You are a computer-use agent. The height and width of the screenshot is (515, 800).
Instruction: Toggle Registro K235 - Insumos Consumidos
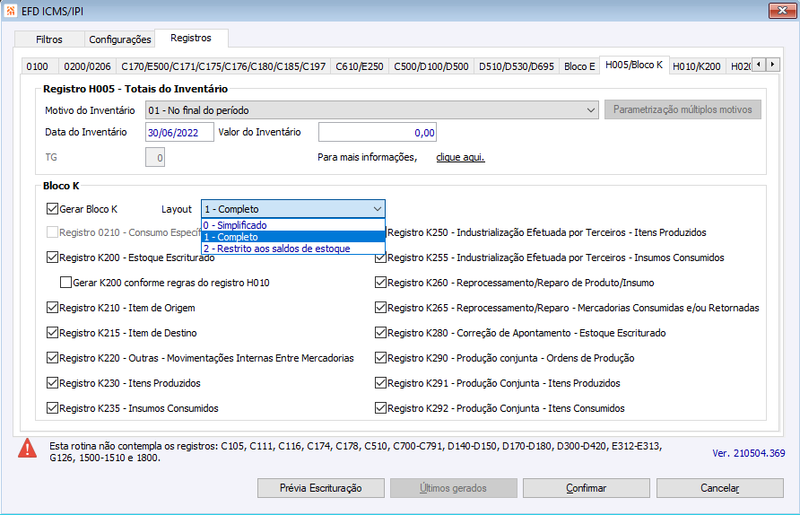[52, 408]
